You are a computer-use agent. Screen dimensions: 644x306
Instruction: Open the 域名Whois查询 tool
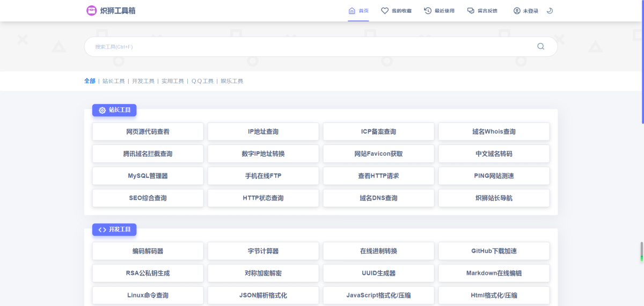pos(494,132)
